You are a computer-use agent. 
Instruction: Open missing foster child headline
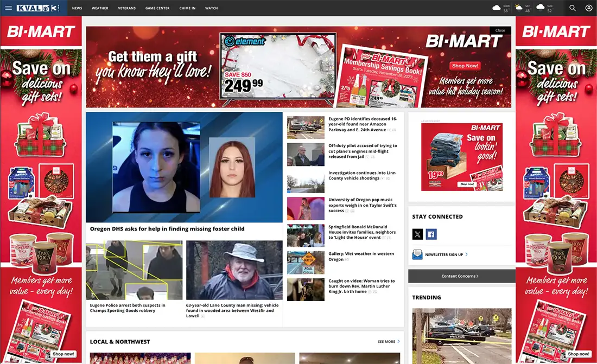tap(167, 229)
